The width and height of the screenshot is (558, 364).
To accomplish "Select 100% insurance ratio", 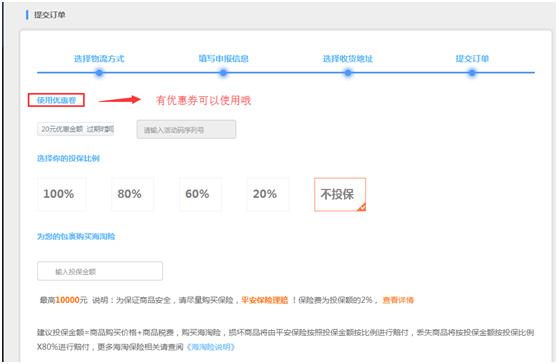I will click(62, 194).
